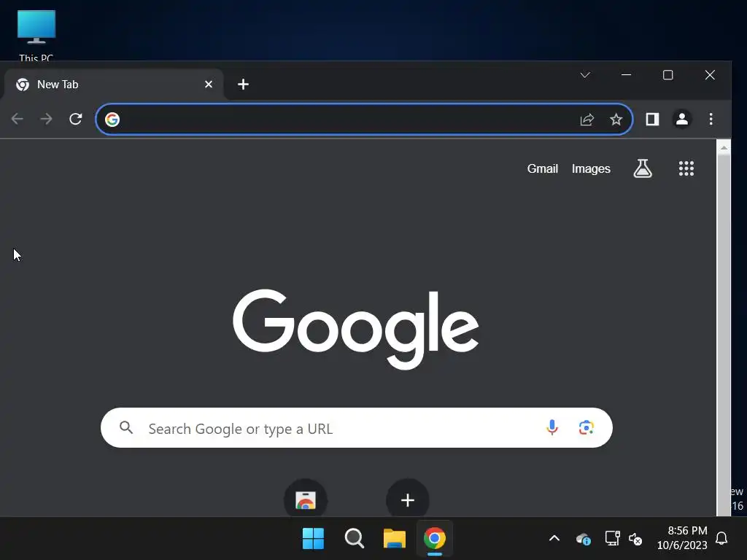747x560 pixels.
Task: Open the Web Store shortcut tile
Action: coord(306,499)
